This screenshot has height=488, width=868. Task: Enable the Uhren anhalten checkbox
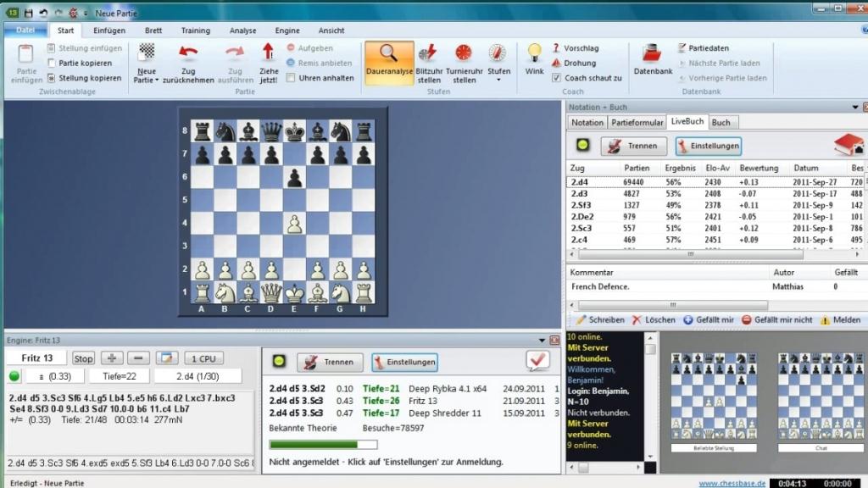[x=292, y=78]
